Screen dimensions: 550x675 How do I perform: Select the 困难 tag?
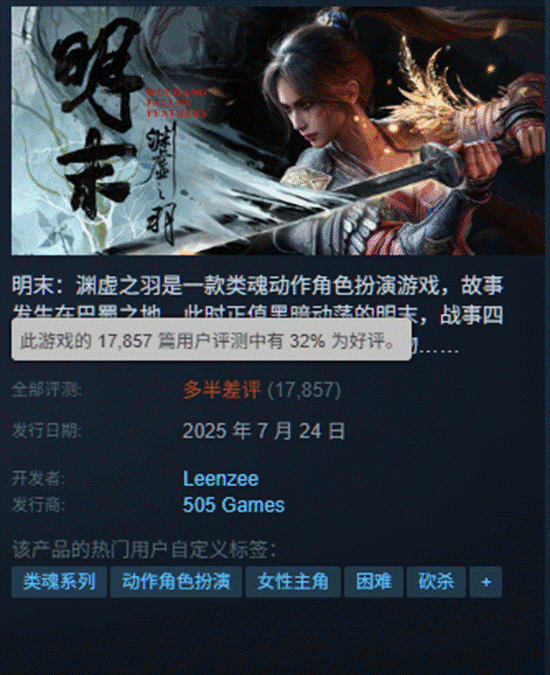point(374,582)
